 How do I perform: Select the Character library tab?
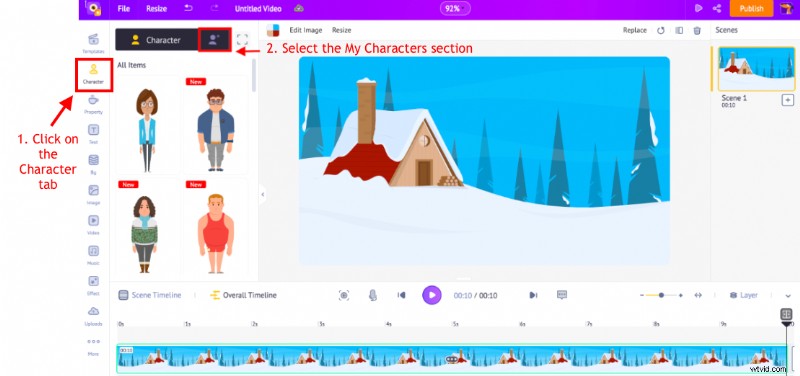(157, 40)
